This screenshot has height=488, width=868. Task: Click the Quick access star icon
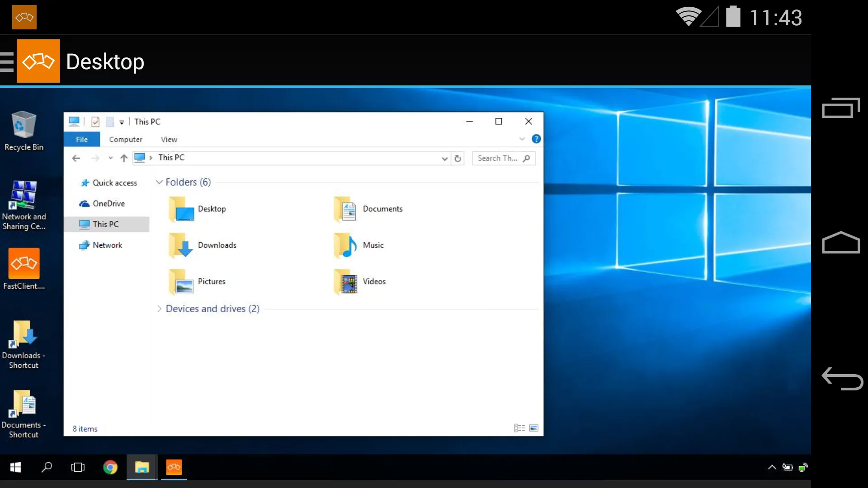point(85,183)
